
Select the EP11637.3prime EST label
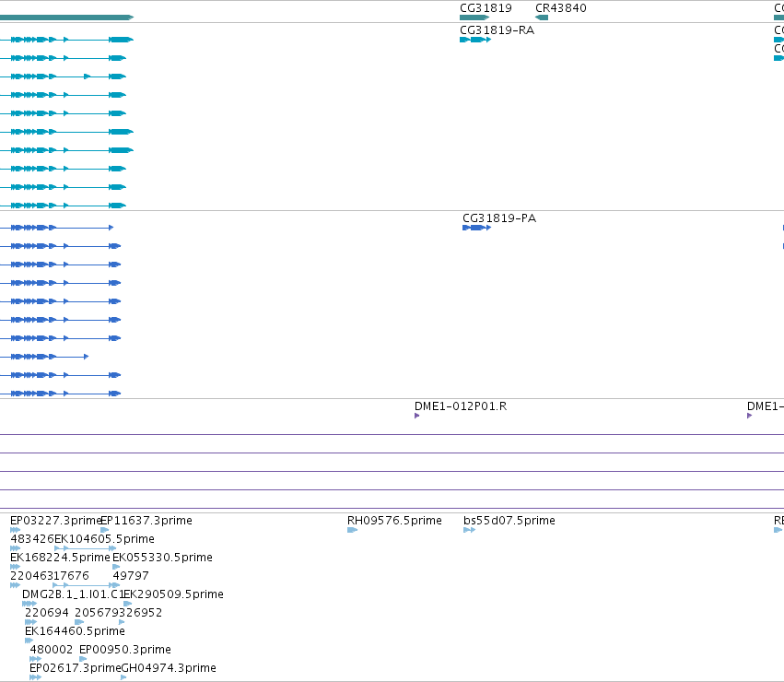tap(146, 521)
